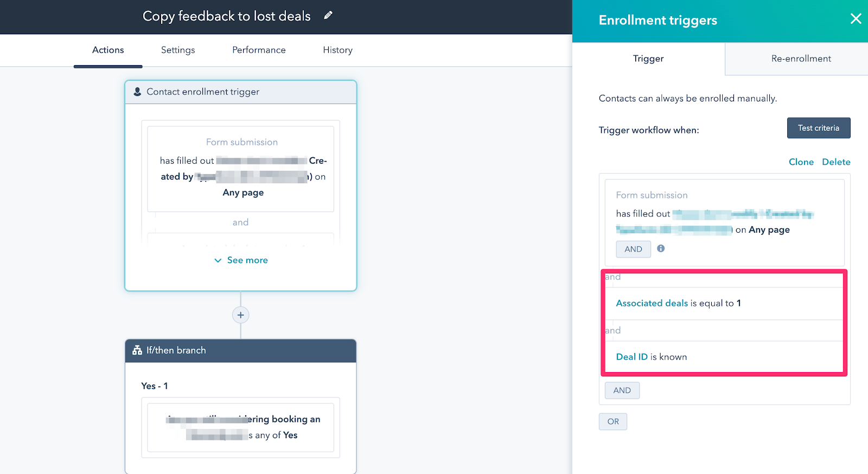Click the OR button to add filter group

point(613,421)
